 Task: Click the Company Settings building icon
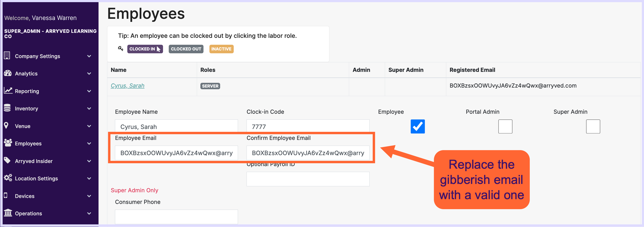pyautogui.click(x=7, y=55)
